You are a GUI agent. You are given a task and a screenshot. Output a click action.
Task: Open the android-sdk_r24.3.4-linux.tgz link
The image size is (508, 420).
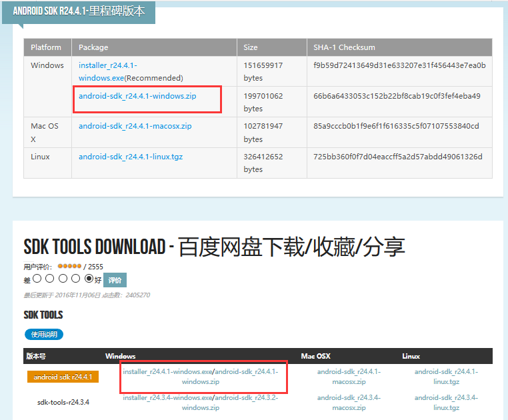(446, 403)
